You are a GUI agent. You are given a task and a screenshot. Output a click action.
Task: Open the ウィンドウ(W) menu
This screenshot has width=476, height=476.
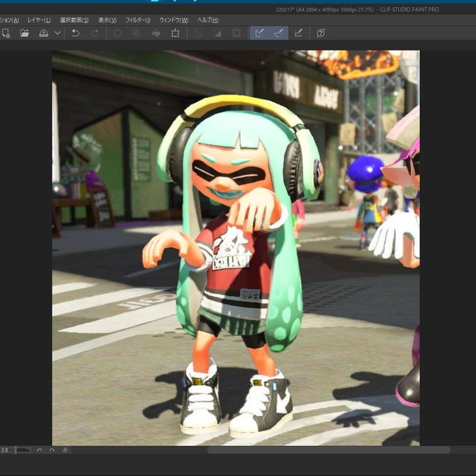pos(174,20)
